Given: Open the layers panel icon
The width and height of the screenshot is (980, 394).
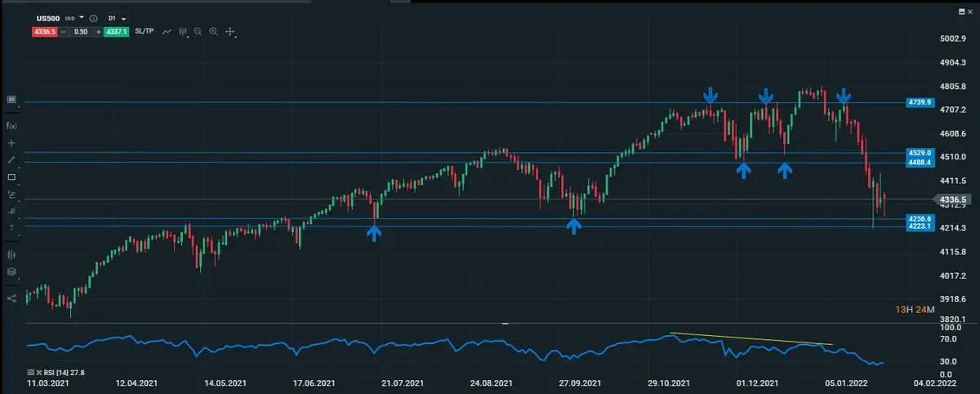Looking at the screenshot, I should [11, 272].
